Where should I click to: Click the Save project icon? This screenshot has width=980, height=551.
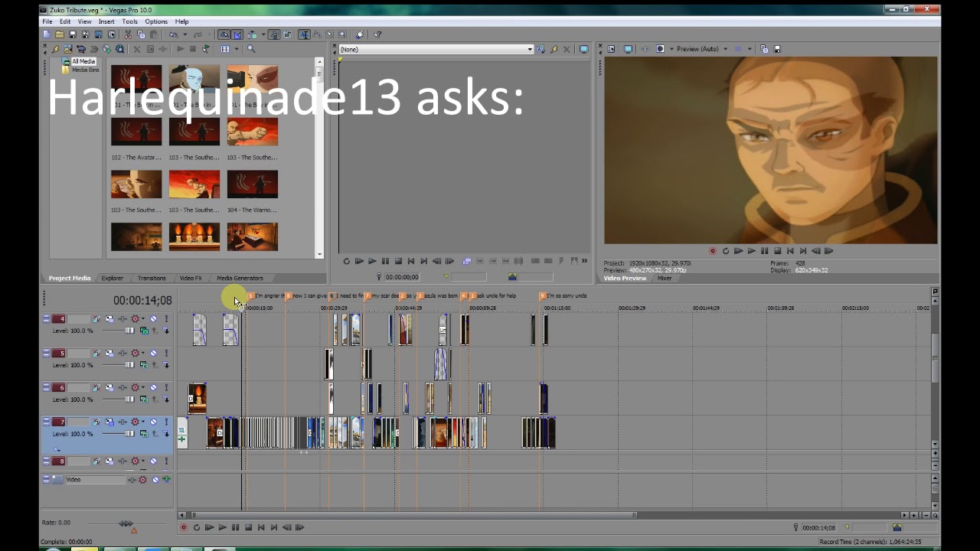click(x=73, y=34)
